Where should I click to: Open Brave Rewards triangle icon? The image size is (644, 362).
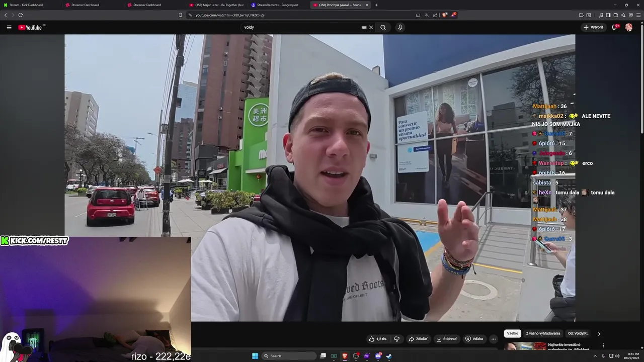[453, 15]
